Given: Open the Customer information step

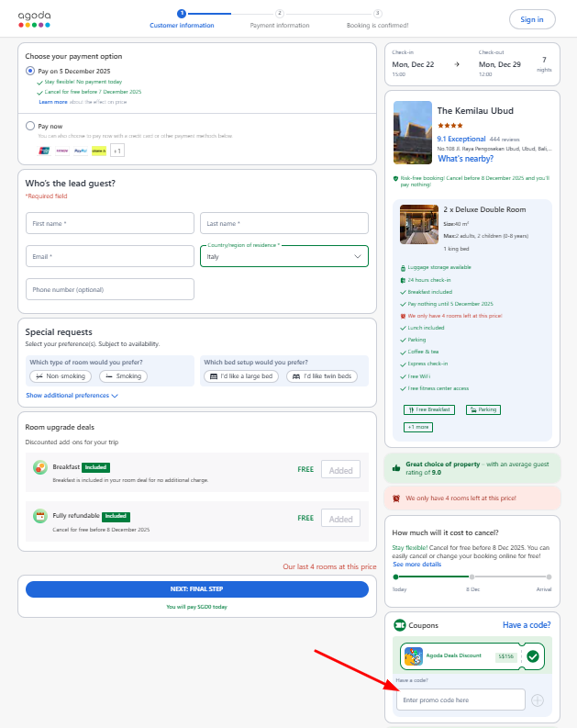Looking at the screenshot, I should [x=182, y=26].
